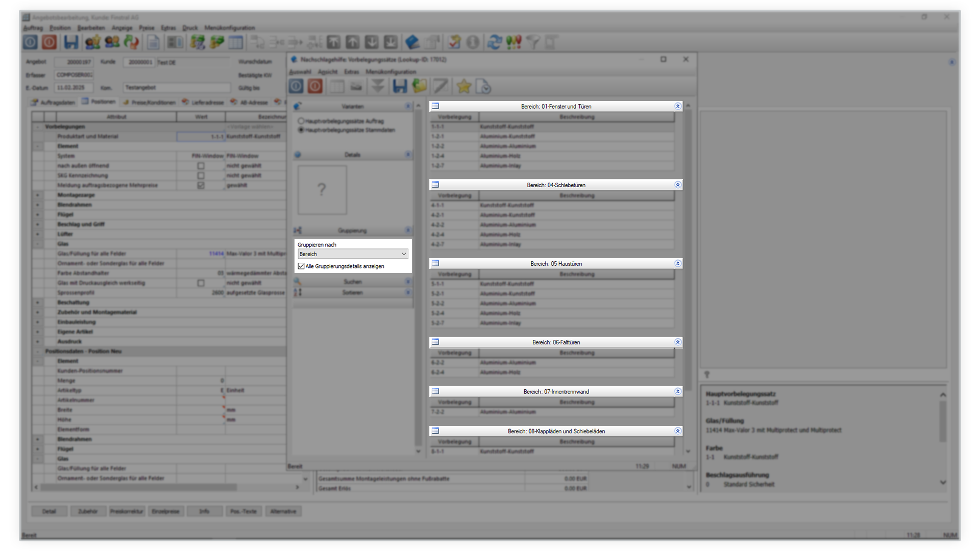Image resolution: width=980 pixels, height=551 pixels.
Task: Click the blank document icon in main toolbar
Action: [153, 42]
